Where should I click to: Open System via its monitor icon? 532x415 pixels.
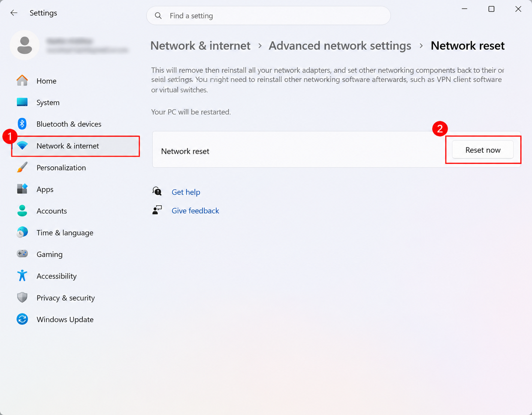pyautogui.click(x=22, y=102)
